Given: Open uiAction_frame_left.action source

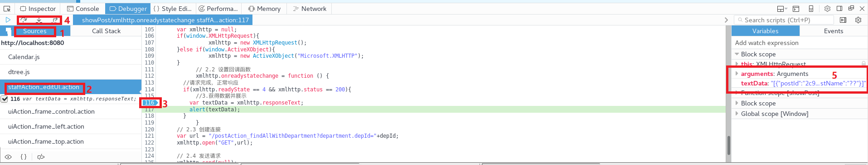Looking at the screenshot, I should tap(71, 126).
